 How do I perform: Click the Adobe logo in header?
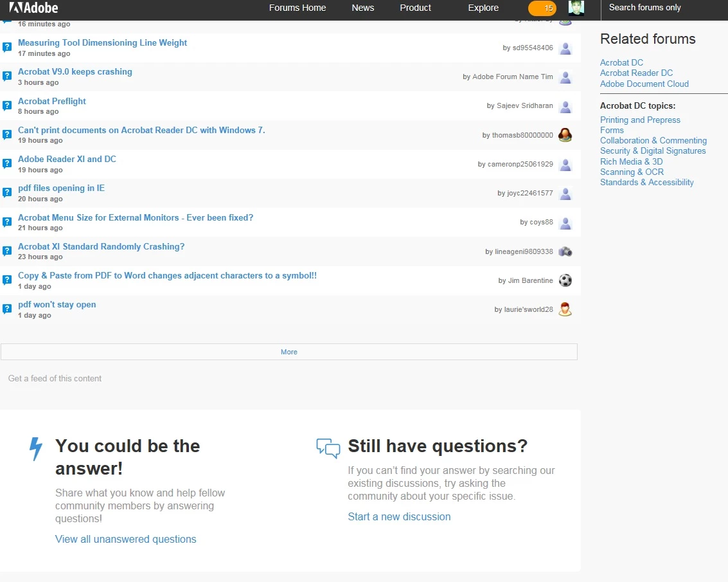[33, 8]
